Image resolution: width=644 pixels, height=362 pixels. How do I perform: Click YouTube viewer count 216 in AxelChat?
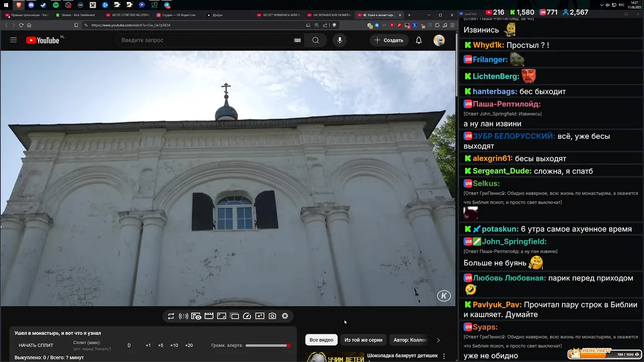coord(495,13)
